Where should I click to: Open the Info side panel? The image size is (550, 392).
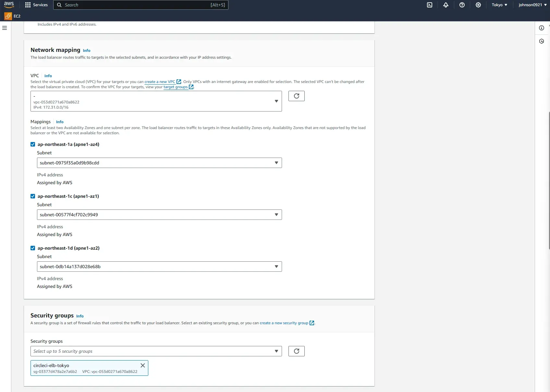point(541,28)
